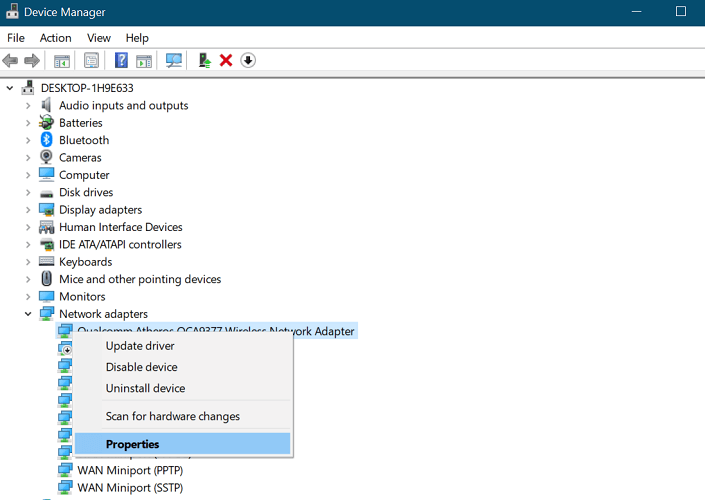Click Scan for hardware changes monitor icon

tap(174, 60)
